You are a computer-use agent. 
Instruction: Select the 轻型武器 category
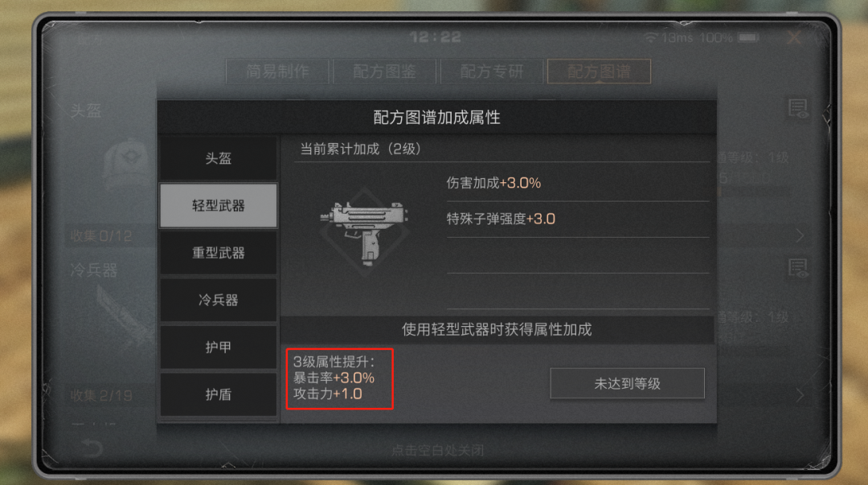coord(218,206)
